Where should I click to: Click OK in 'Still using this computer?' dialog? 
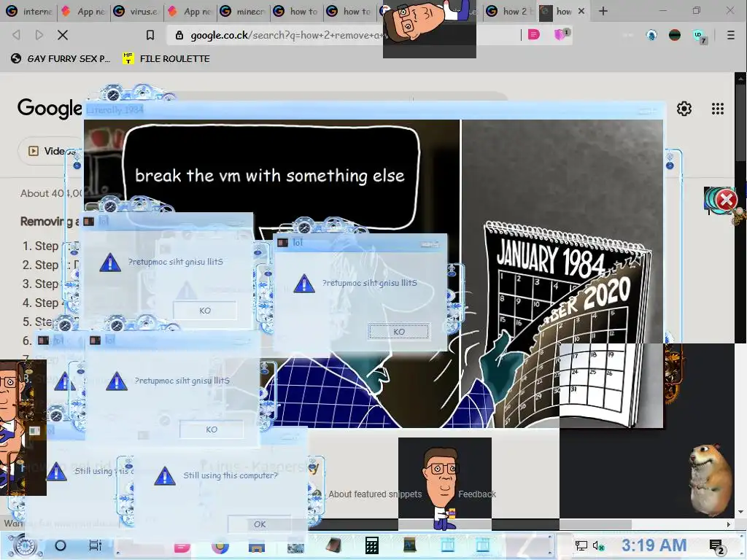tap(260, 524)
